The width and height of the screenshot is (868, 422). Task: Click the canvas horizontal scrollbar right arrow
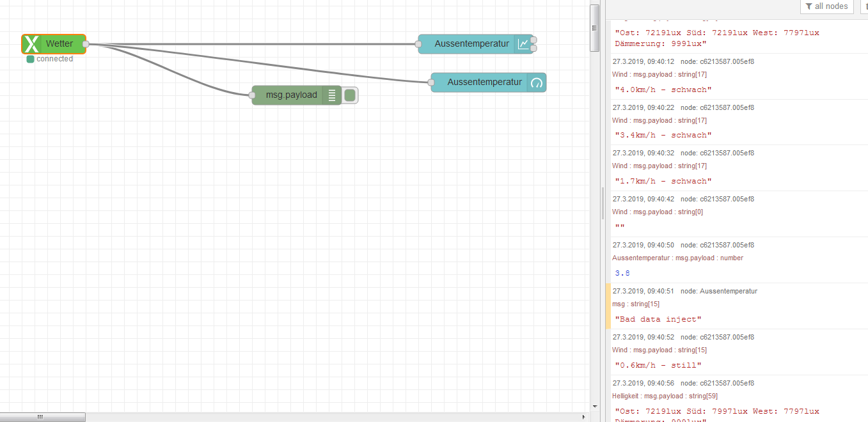click(584, 417)
